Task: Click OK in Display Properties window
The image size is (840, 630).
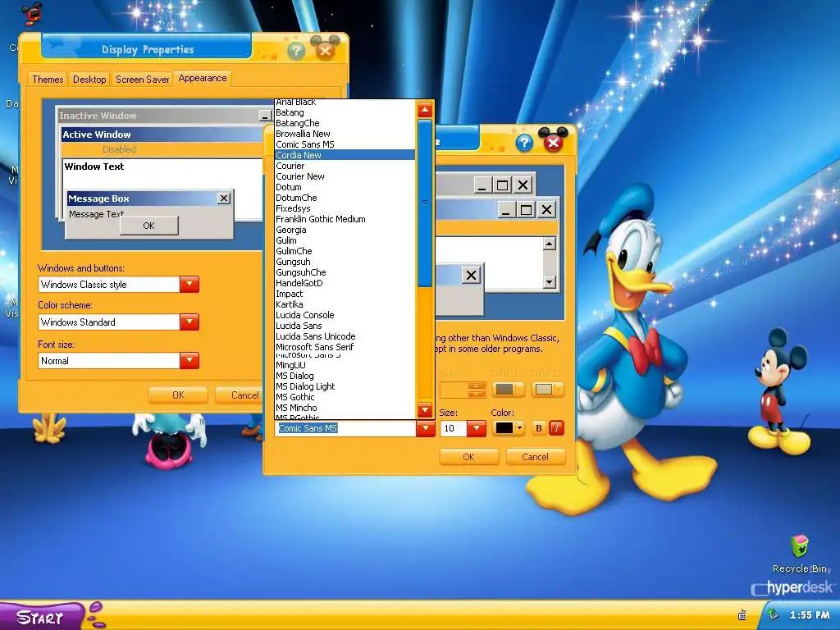Action: (178, 395)
